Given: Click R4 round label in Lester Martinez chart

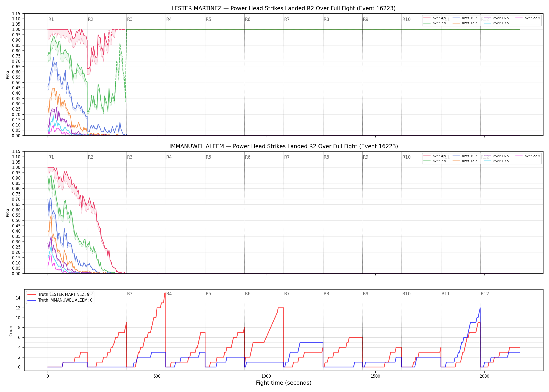Looking at the screenshot, I should tap(169, 19).
